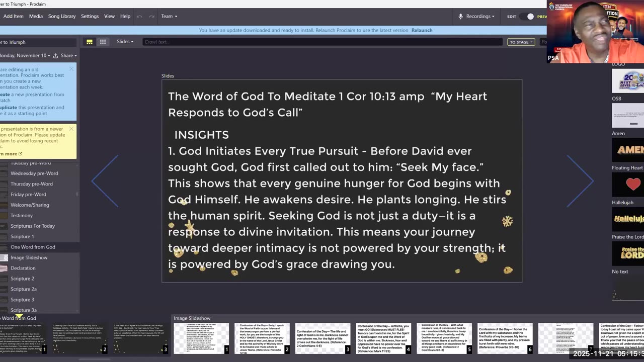
Task: Open One Word from God slide 2 thumbnail
Action: [x=79, y=338]
